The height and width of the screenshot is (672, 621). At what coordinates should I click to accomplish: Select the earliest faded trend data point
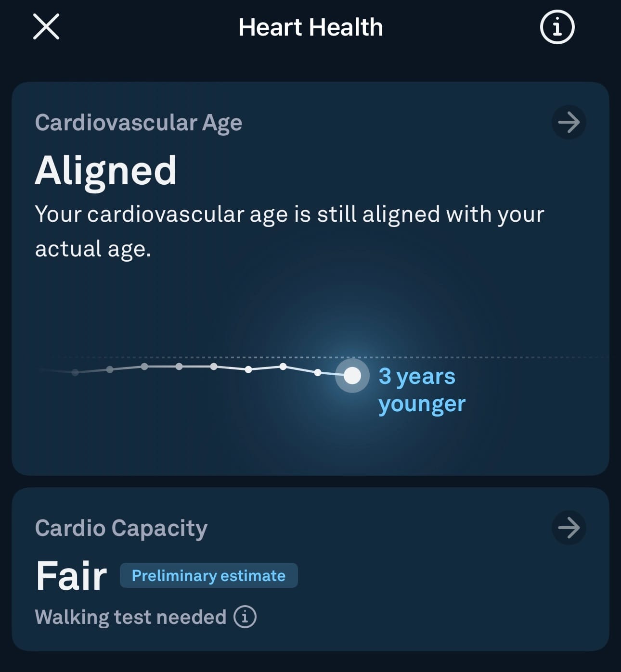point(75,372)
